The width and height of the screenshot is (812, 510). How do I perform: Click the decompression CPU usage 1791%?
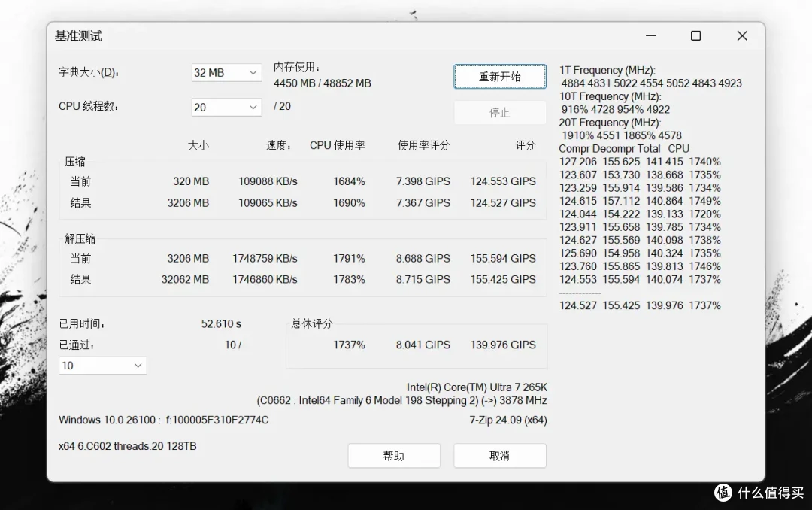[349, 259]
